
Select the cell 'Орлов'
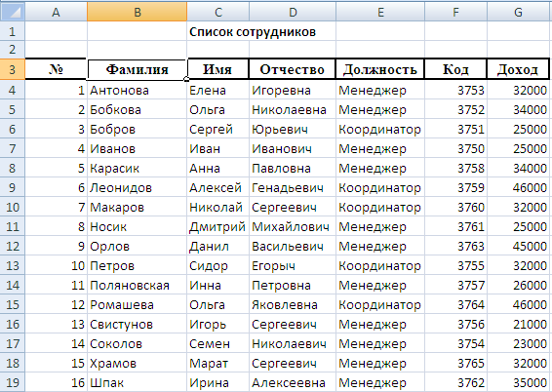[137, 246]
